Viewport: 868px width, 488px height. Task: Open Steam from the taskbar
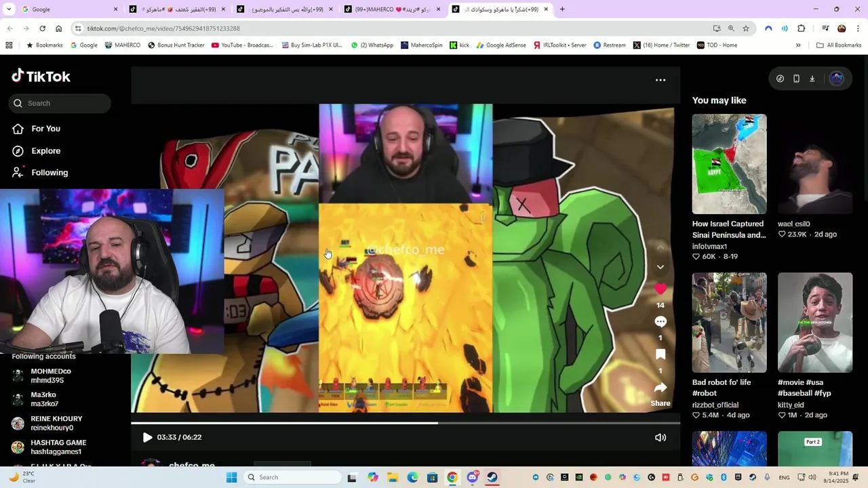tap(492, 477)
